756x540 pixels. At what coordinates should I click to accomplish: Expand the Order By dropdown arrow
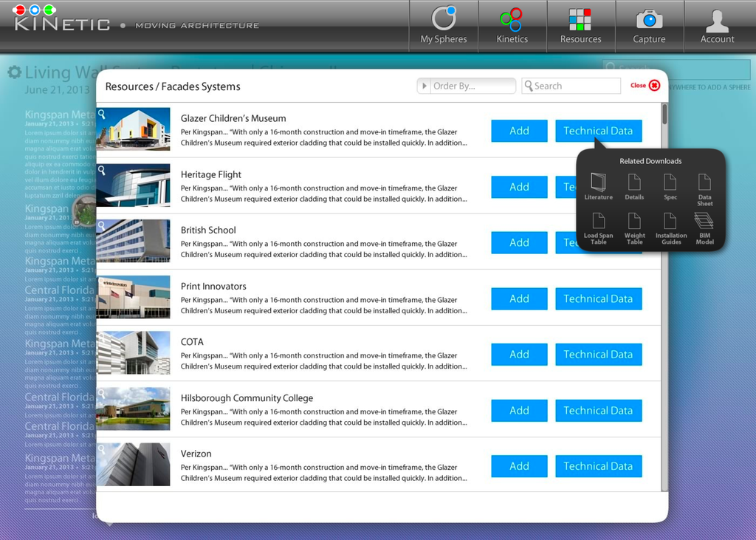[x=424, y=86]
